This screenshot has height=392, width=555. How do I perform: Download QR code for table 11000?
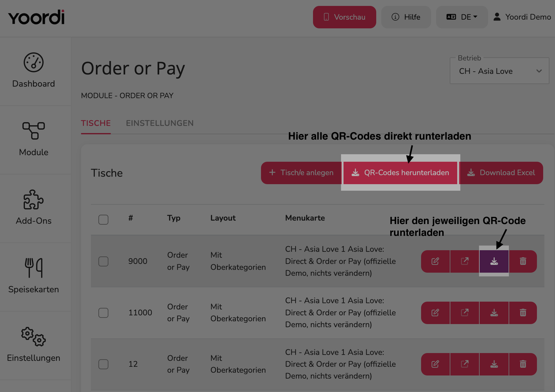click(x=494, y=313)
